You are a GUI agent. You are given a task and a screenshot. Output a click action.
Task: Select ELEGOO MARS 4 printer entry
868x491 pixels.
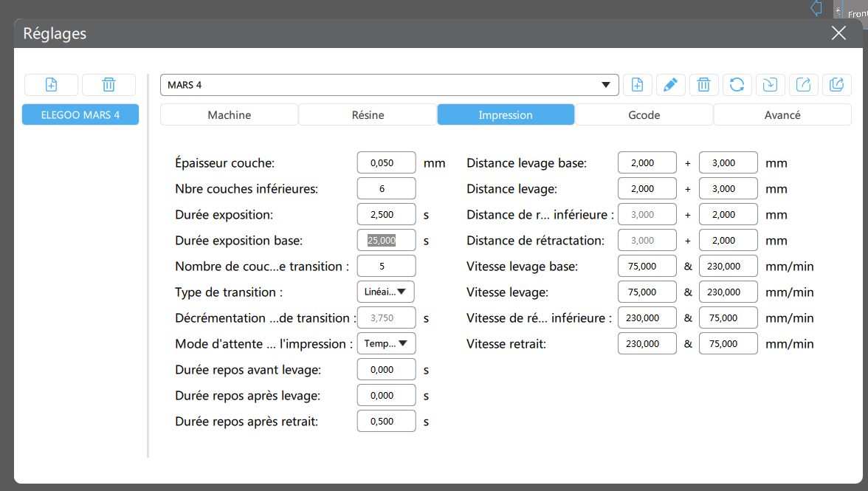(x=80, y=114)
